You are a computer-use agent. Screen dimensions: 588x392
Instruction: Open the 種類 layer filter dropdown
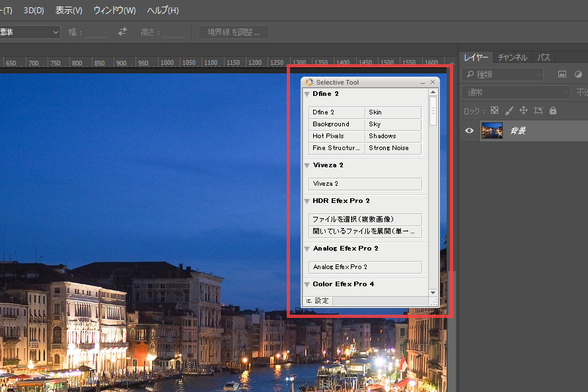tap(502, 74)
